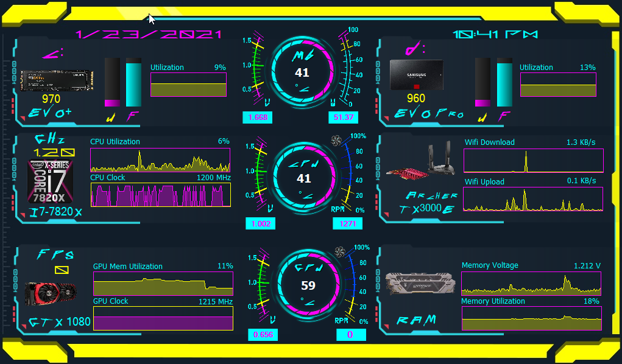622x364 pixels.
Task: Click the Wifi Download graph
Action: point(533,160)
